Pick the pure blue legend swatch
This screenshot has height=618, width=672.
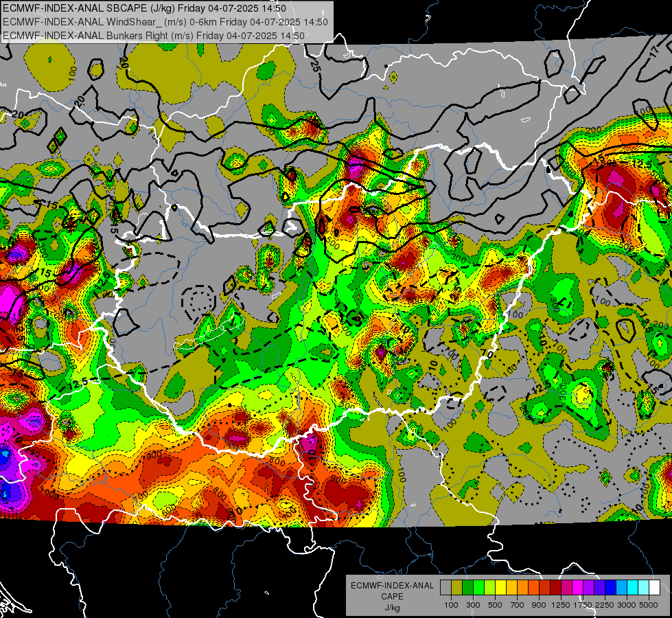pyautogui.click(x=611, y=588)
